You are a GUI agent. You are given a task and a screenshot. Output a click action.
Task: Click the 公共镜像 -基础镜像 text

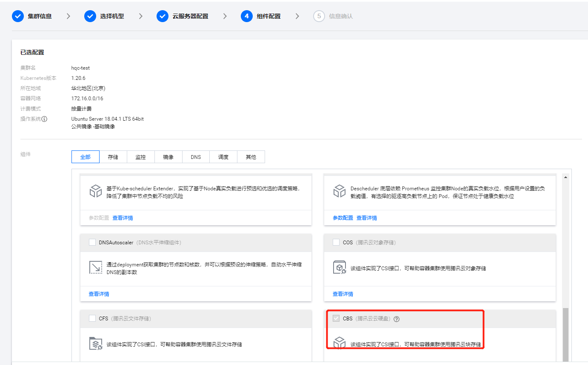tap(93, 126)
